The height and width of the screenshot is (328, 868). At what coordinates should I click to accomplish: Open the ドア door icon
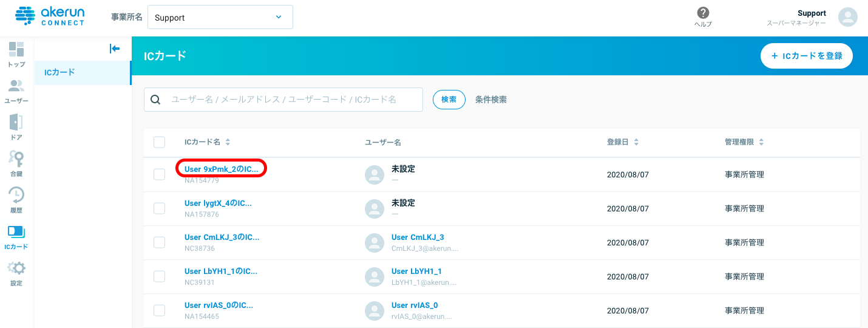coord(16,123)
